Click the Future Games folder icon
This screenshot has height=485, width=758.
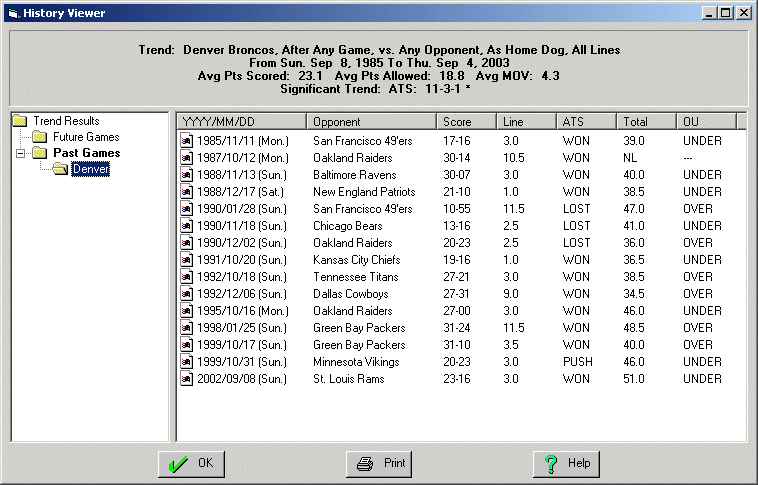click(x=39, y=137)
